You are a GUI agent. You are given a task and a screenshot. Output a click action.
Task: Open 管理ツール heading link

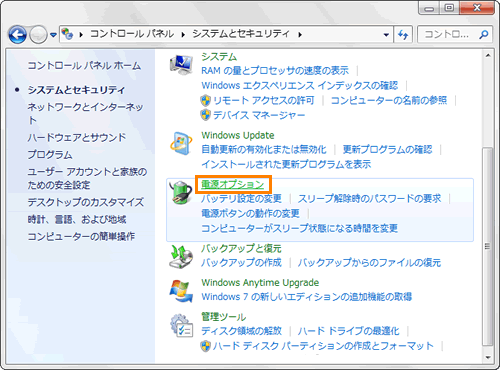(224, 317)
